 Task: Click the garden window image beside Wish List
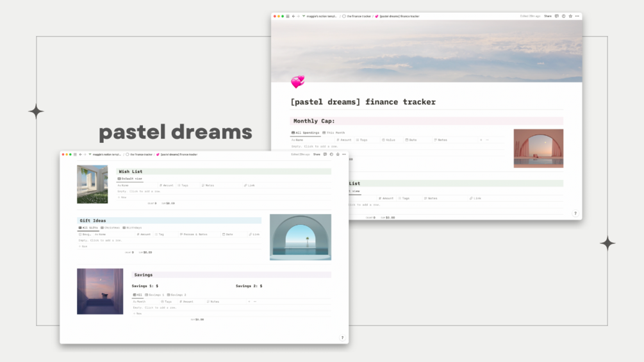pos(92,185)
